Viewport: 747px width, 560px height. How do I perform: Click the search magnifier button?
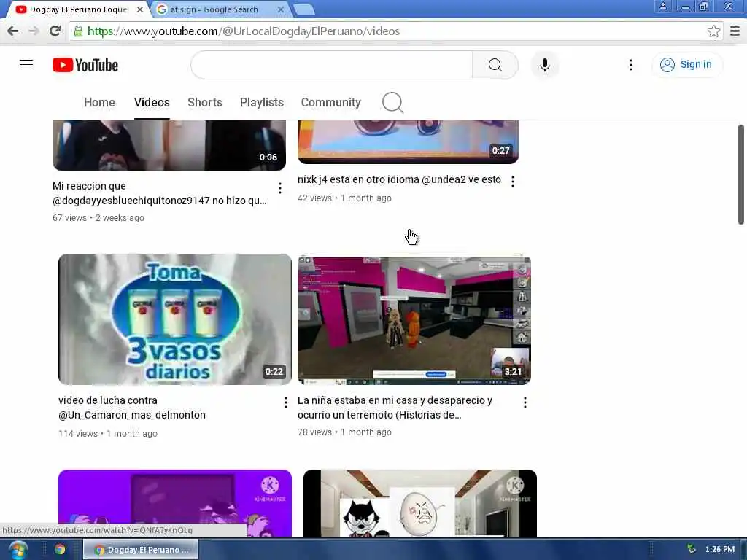click(495, 65)
